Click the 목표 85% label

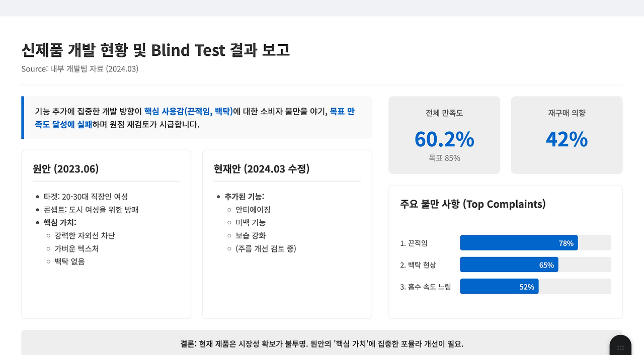(x=444, y=158)
